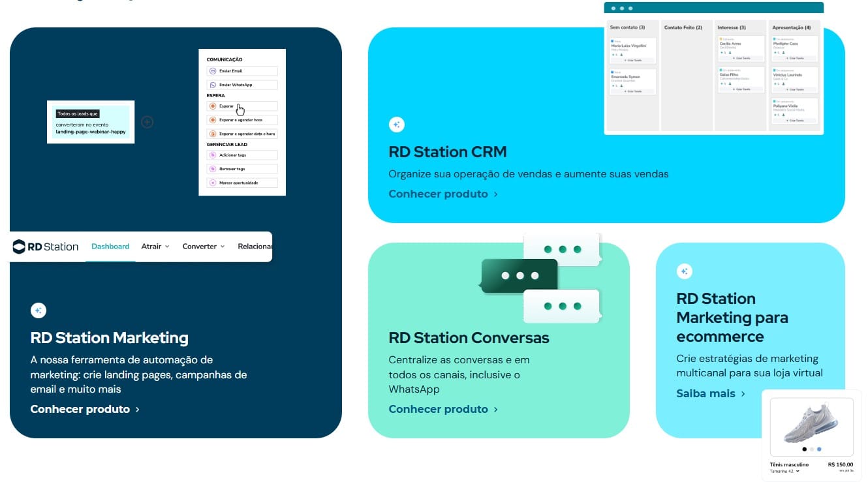Open the Vinicius Laurindo CRM card
This screenshot has width=868, height=482.
click(x=794, y=80)
